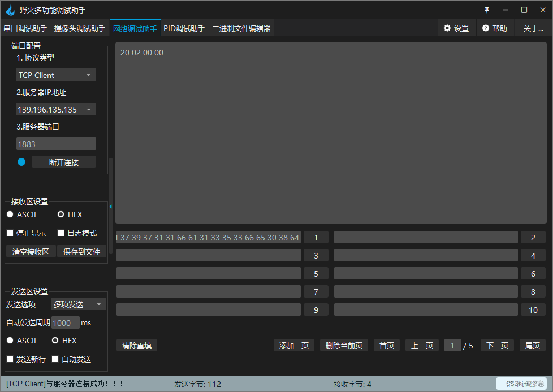The image size is (553, 392).
Task: Toggle the 发送新行 checkbox
Action: coord(27,359)
